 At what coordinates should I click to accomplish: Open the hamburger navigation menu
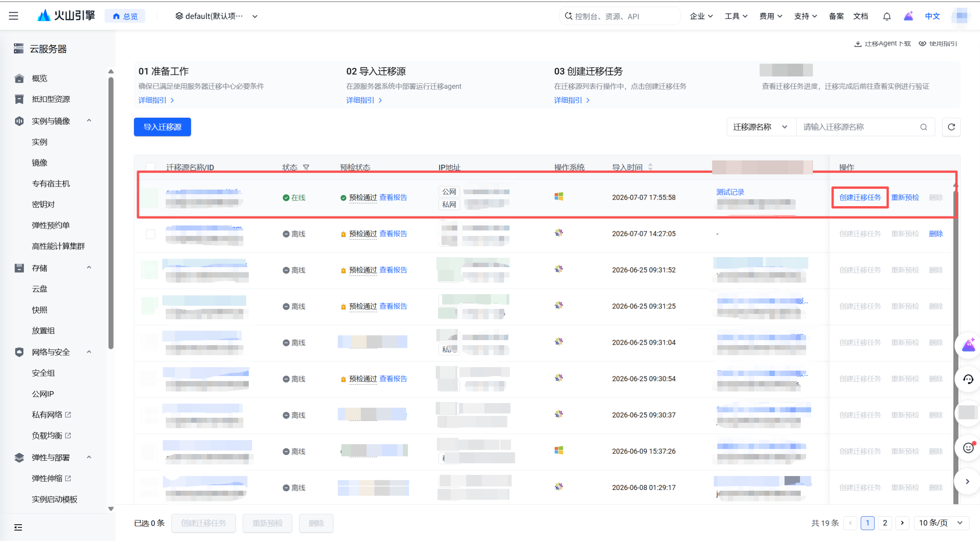14,16
